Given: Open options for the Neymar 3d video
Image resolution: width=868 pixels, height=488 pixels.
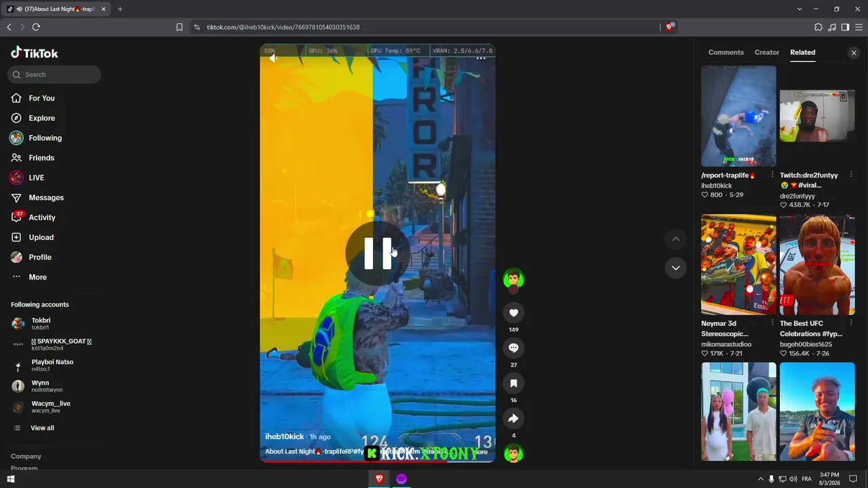Looking at the screenshot, I should 772,323.
